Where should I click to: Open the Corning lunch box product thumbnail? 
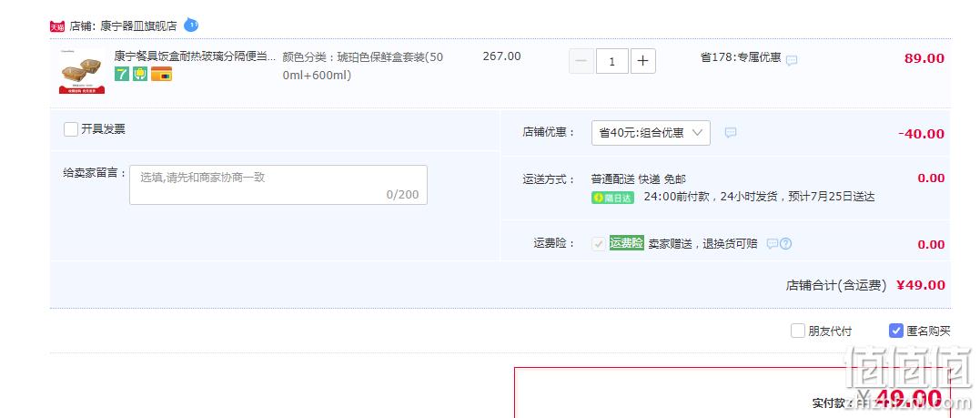click(82, 71)
